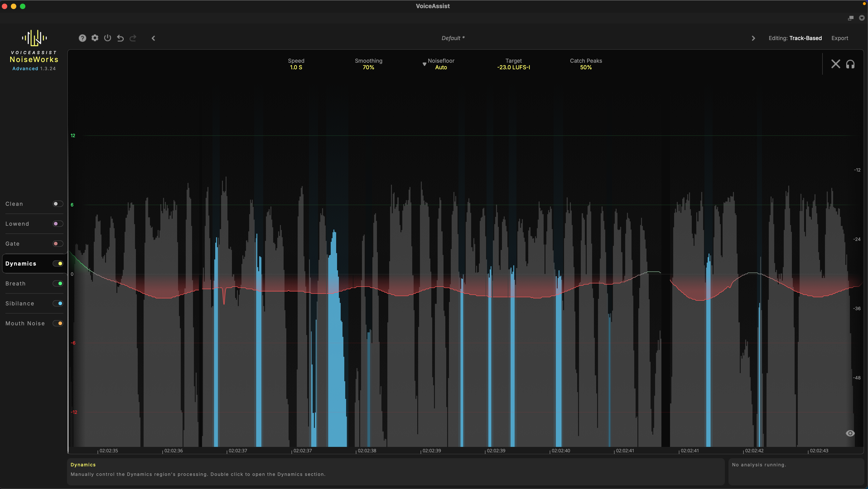Click the Catch Peaks 50% value
This screenshot has width=868, height=489.
586,67
